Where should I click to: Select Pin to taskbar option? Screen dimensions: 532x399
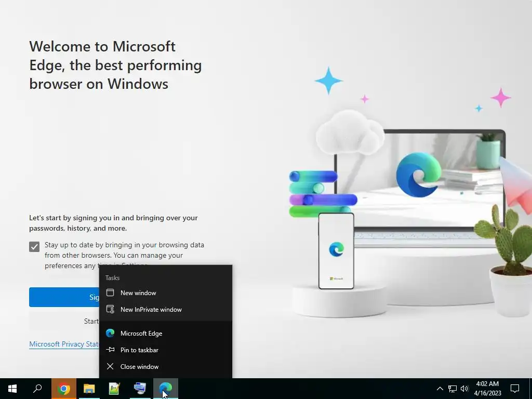click(x=166, y=350)
